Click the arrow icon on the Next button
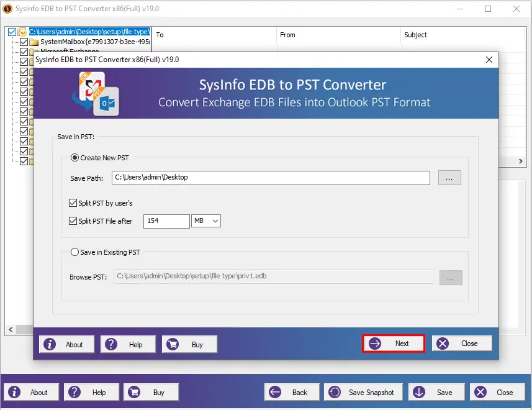532x410 pixels. (375, 344)
